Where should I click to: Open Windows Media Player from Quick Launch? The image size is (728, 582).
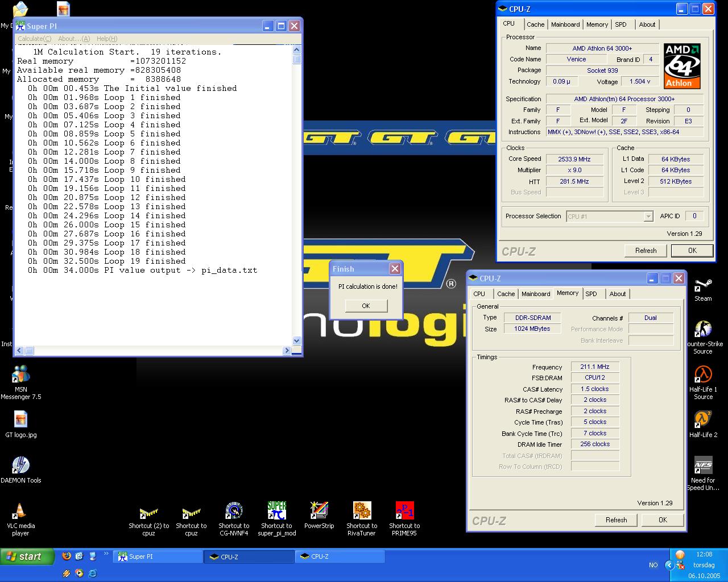point(79,573)
